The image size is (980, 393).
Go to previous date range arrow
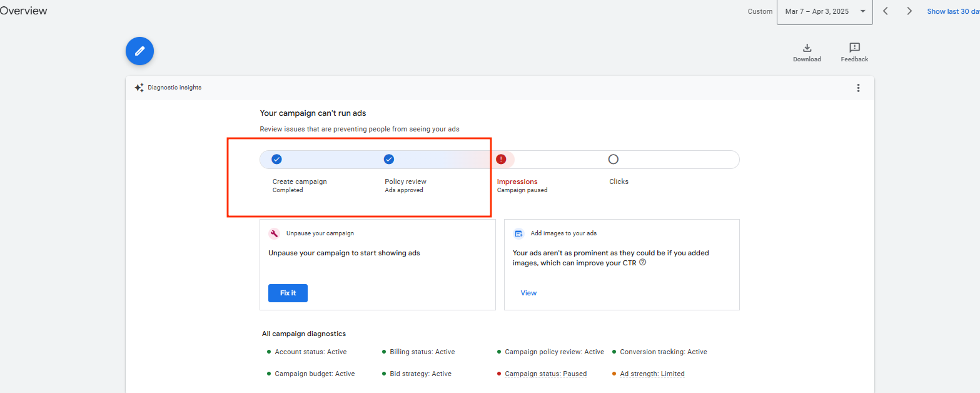[886, 11]
